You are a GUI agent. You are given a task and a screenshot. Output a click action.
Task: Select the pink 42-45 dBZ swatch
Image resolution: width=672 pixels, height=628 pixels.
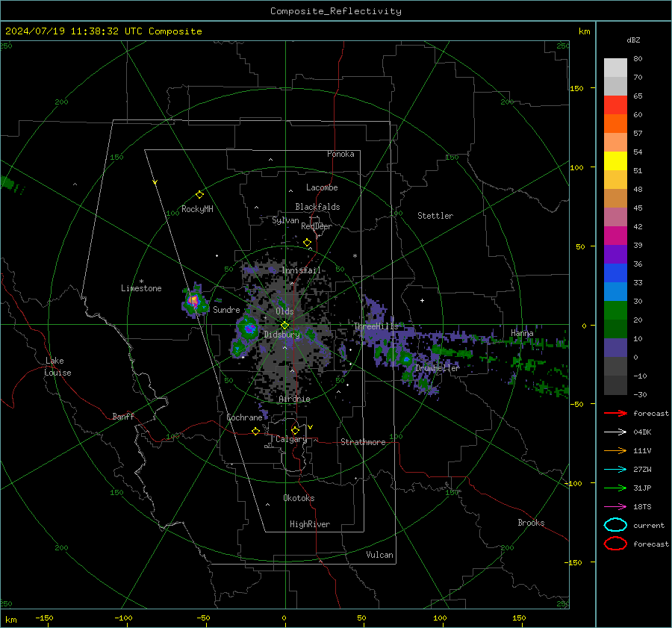click(615, 217)
